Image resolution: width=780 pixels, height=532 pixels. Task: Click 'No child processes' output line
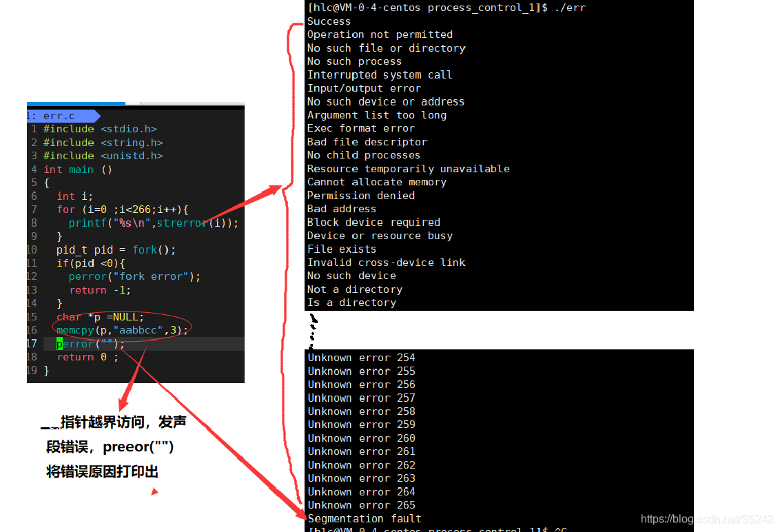click(364, 155)
